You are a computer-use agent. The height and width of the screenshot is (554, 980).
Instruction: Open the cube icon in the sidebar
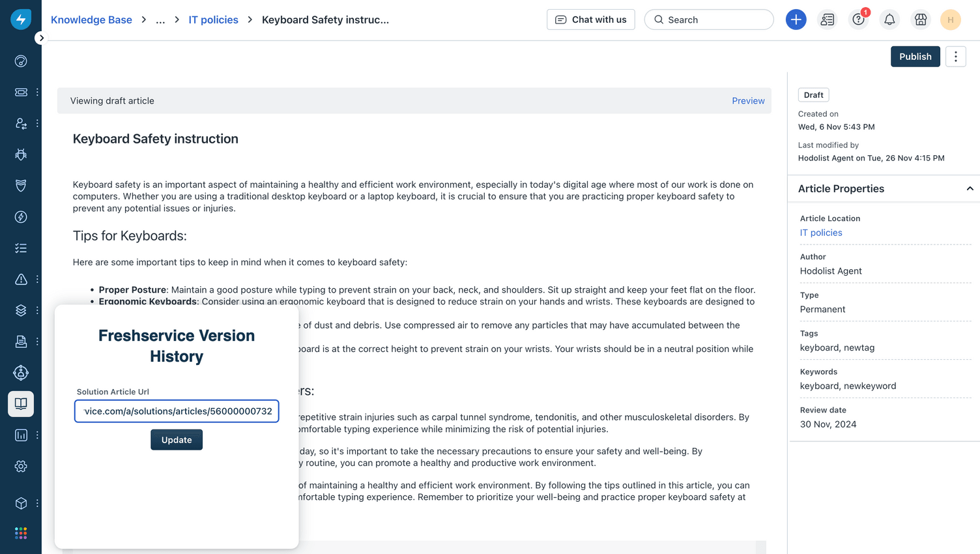coord(21,503)
